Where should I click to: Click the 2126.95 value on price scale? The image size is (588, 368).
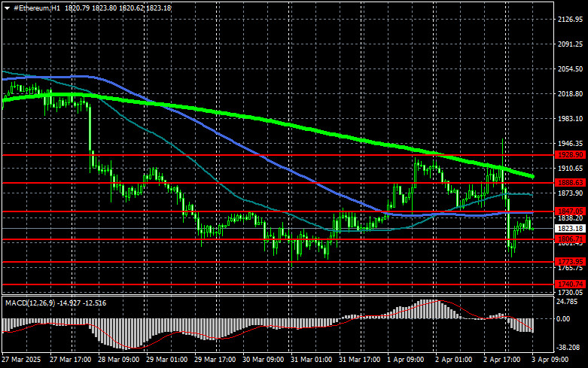[x=570, y=20]
